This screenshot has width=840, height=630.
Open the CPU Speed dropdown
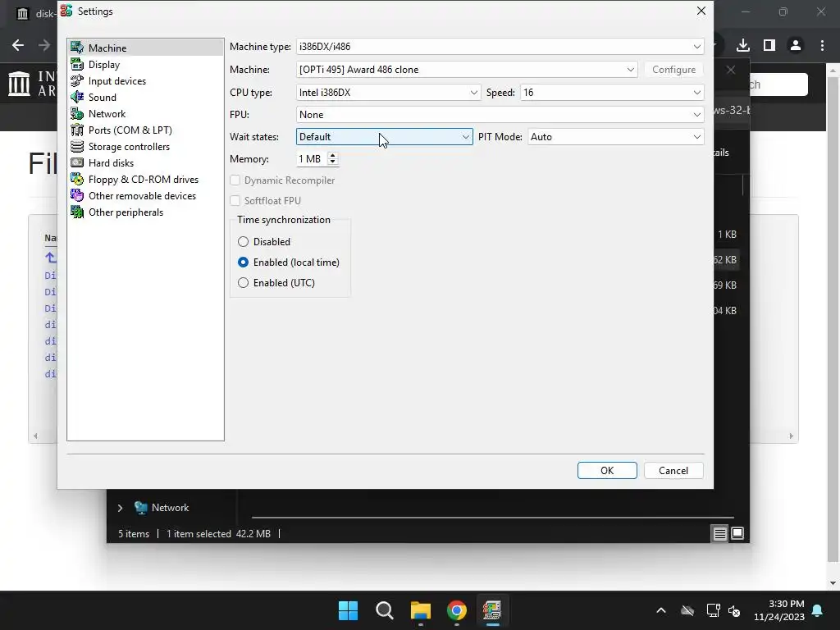coord(612,93)
